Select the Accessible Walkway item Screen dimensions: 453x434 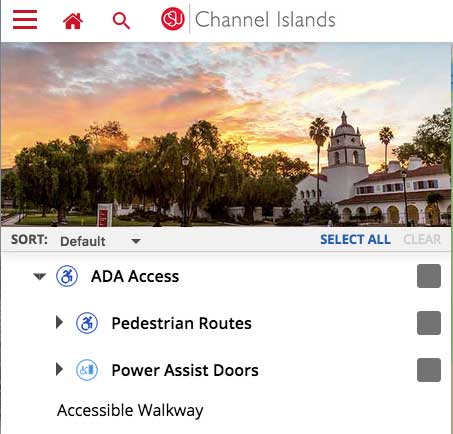point(130,410)
